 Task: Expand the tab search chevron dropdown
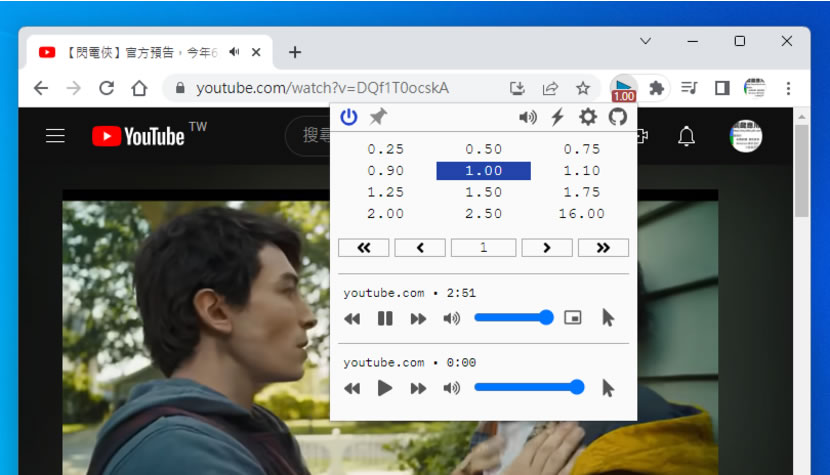[645, 41]
